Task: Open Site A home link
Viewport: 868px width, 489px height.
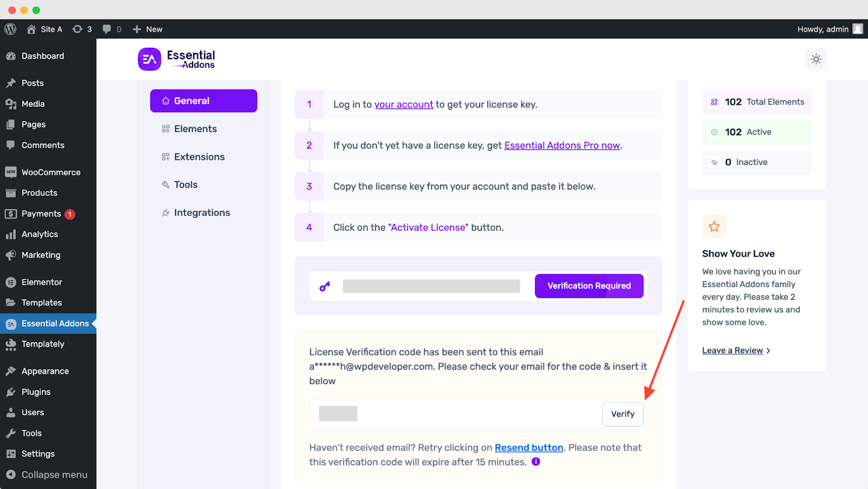Action: pos(44,29)
